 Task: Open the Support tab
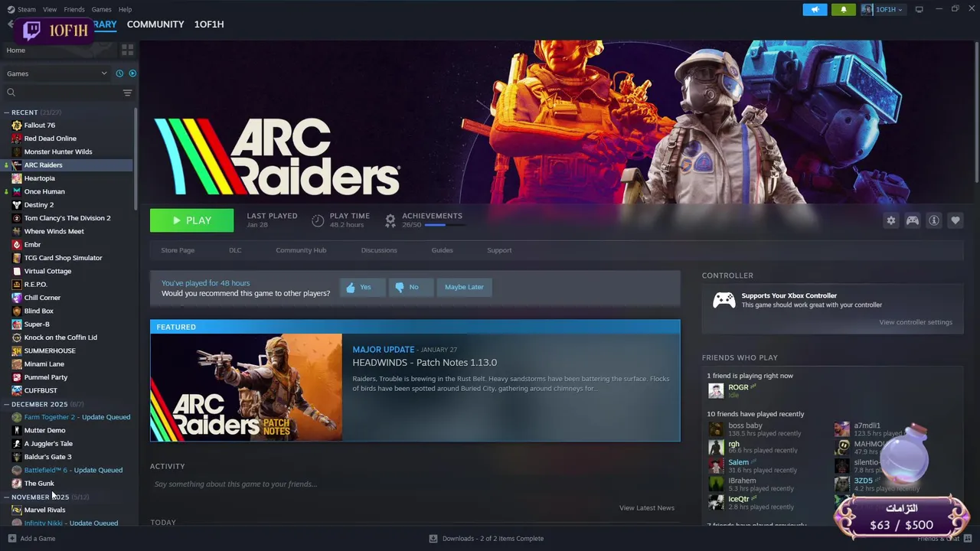click(x=499, y=250)
